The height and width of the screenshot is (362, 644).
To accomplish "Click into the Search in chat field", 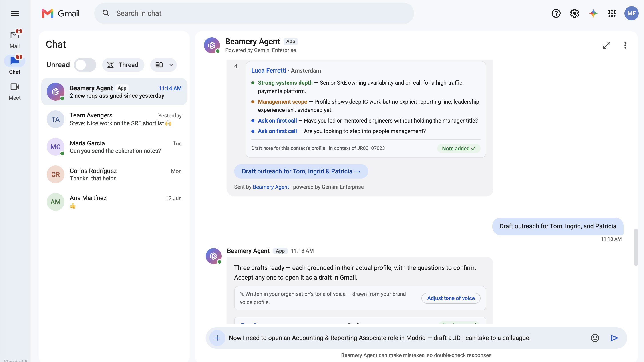I will pyautogui.click(x=254, y=13).
